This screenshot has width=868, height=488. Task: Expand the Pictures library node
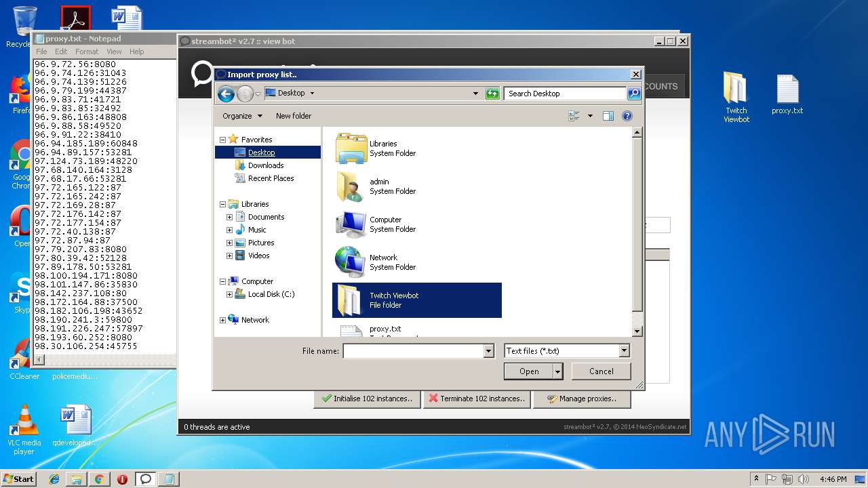coord(229,243)
